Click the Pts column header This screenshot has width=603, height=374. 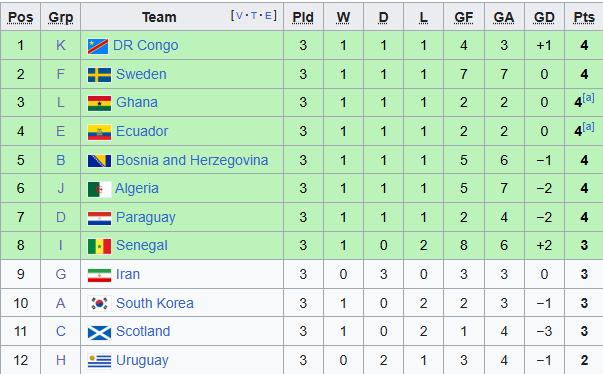584,18
